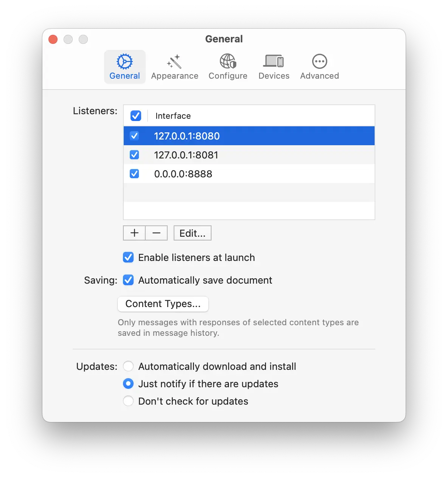Open the Appearance magic wand icon
Screen dimensions: 448x478
(174, 62)
